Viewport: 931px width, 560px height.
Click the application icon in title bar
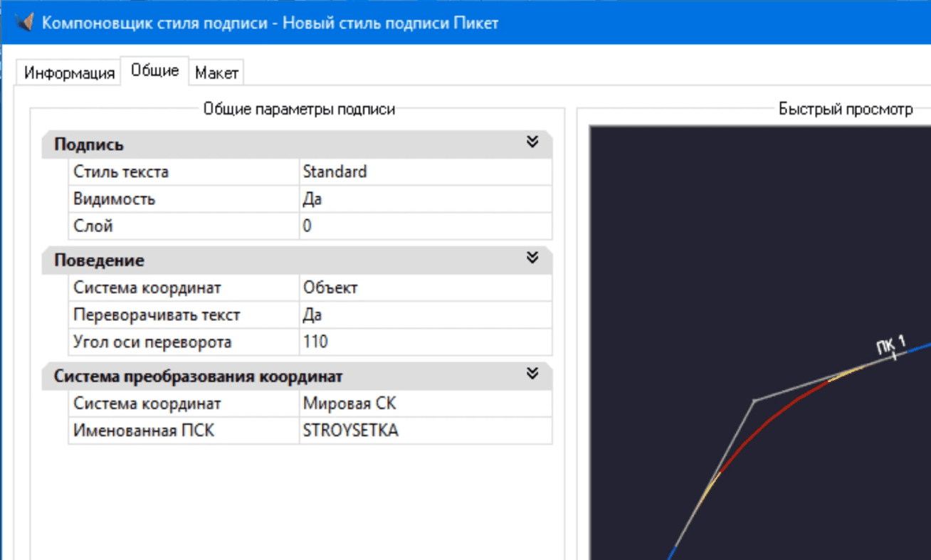point(24,22)
